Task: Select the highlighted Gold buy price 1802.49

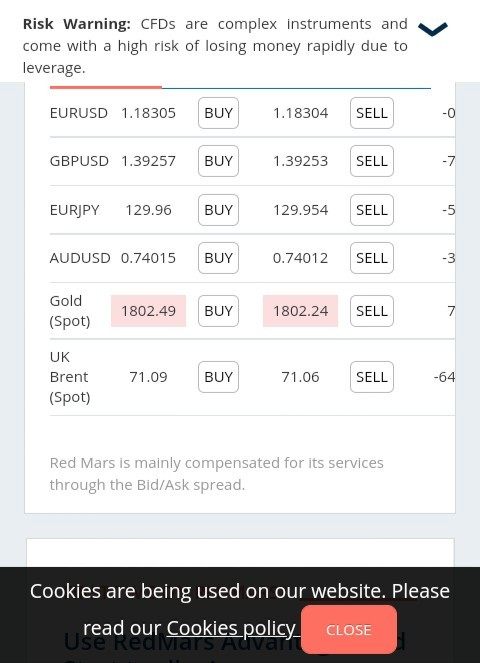Action: click(x=148, y=311)
